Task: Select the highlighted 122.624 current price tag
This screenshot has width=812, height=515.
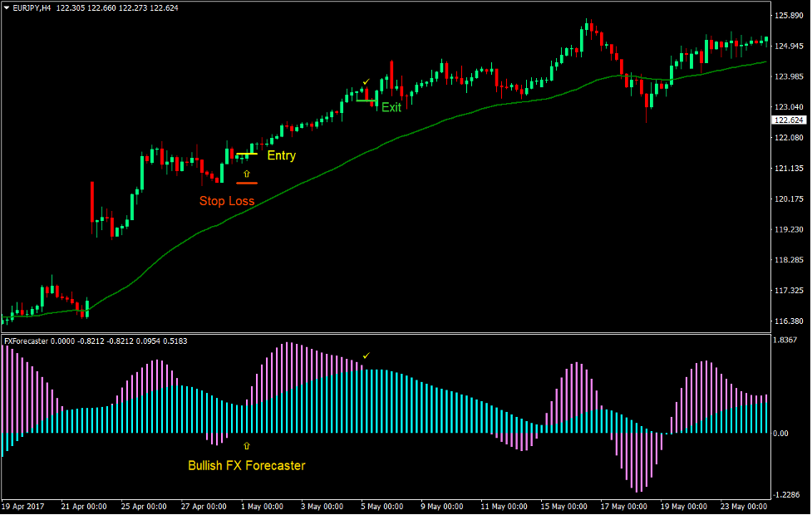Action: [x=787, y=119]
